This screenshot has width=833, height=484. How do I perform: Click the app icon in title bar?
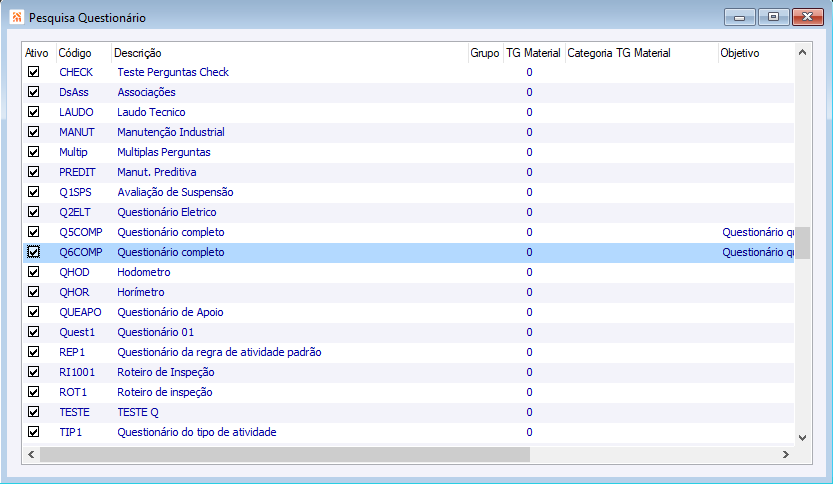[x=16, y=18]
